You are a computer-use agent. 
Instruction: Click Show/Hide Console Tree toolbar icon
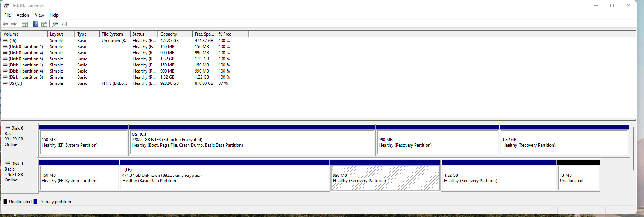[x=25, y=24]
